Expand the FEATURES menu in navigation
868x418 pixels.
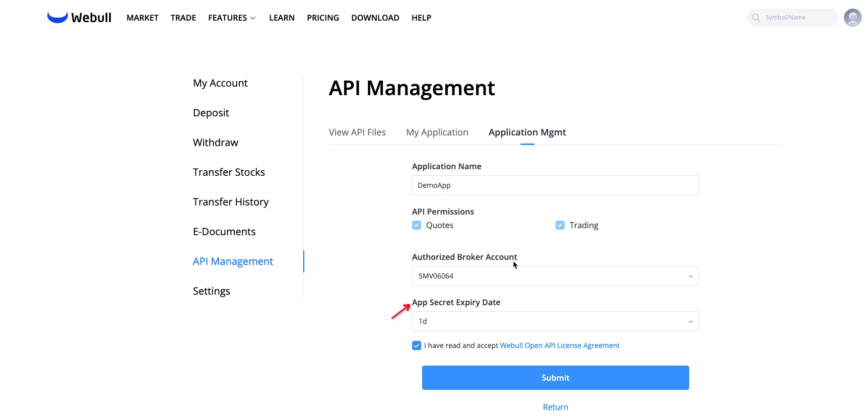coord(232,18)
